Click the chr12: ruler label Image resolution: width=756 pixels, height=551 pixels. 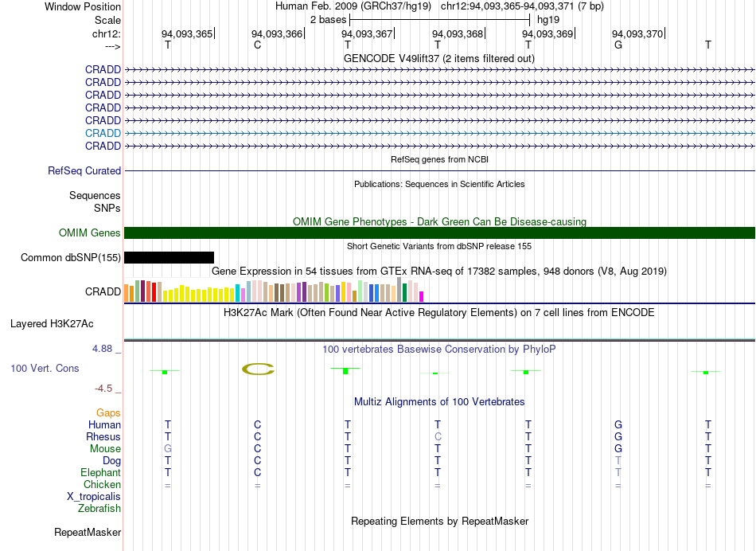tap(106, 33)
